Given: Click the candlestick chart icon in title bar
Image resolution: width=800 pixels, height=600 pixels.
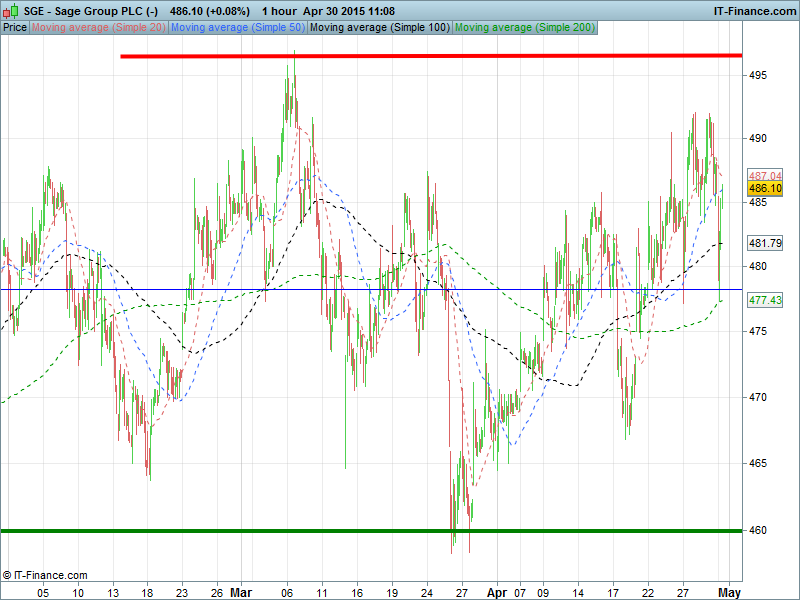Looking at the screenshot, I should (x=11, y=10).
